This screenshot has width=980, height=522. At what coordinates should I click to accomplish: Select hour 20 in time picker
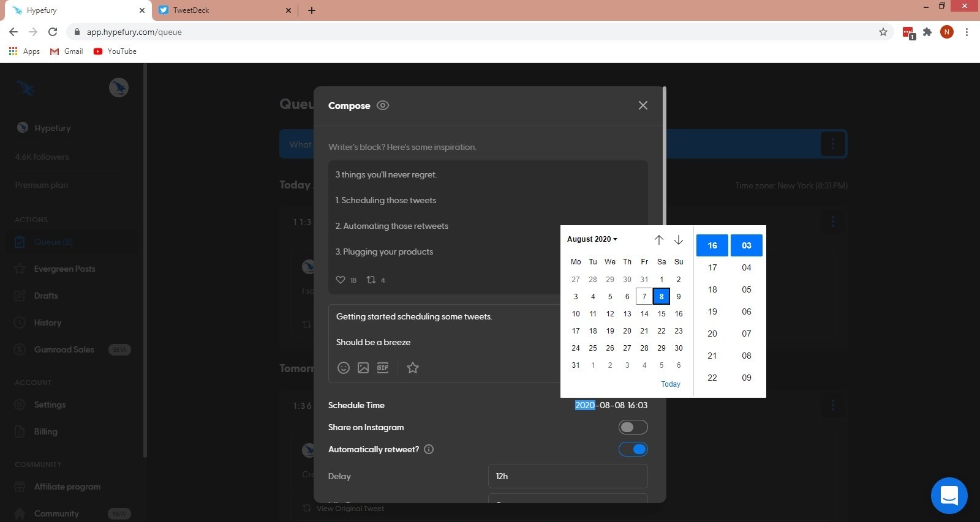click(x=712, y=334)
